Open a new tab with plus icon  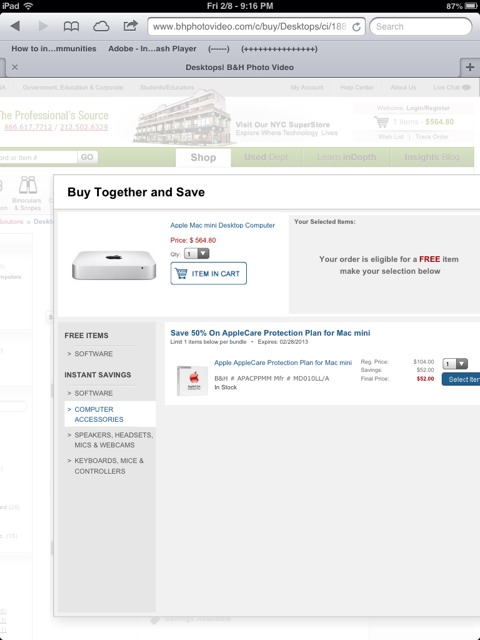(470, 67)
